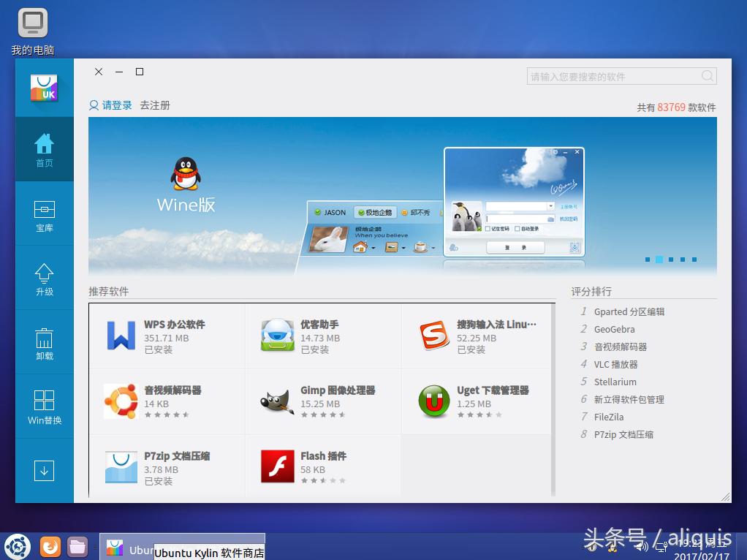Click the P7zip 文档压缩 app icon

click(x=121, y=466)
